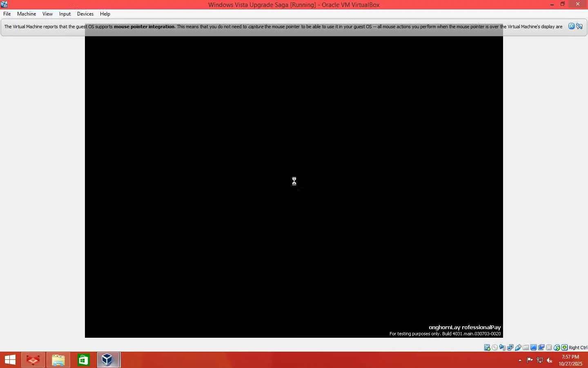Show hidden tray icons arrow
Screen dimensions: 588x368
[x=520, y=360]
